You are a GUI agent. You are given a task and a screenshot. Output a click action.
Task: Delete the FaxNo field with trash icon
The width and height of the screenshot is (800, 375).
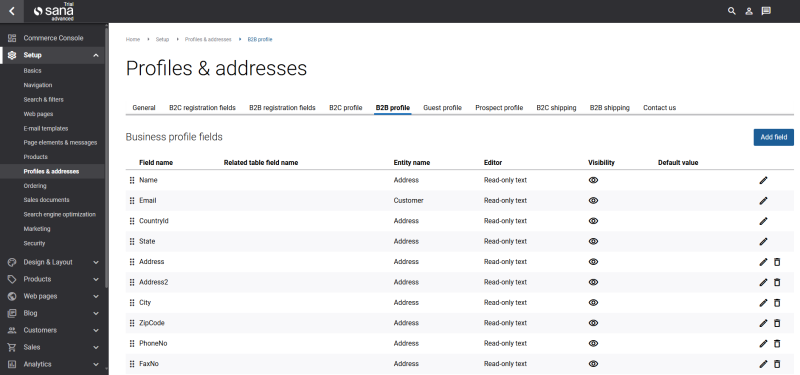tap(777, 364)
